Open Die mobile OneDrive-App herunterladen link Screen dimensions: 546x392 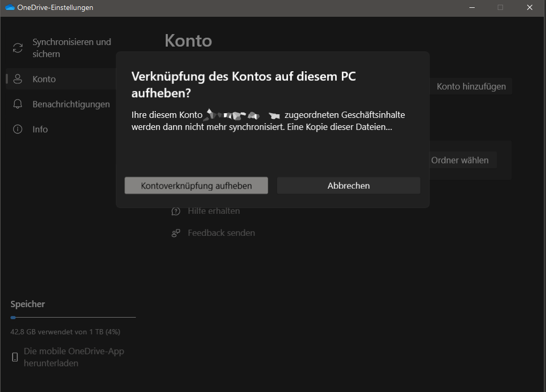point(74,357)
